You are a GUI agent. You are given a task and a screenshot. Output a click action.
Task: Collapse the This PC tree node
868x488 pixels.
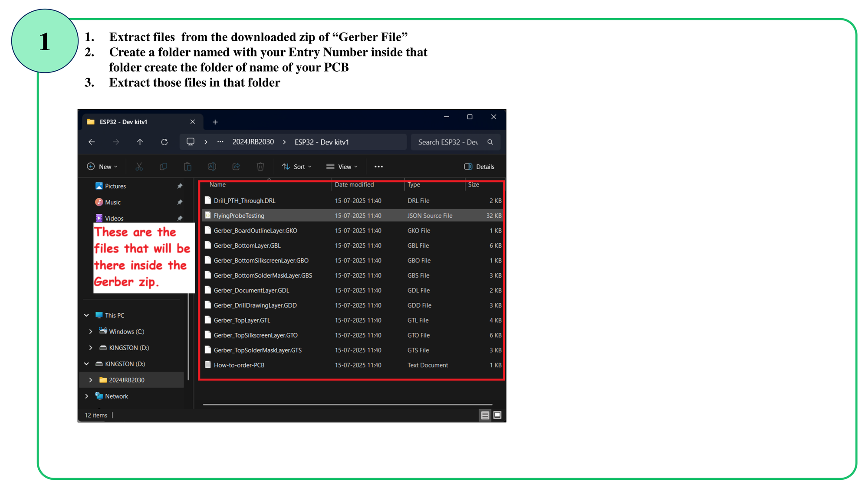[86, 315]
